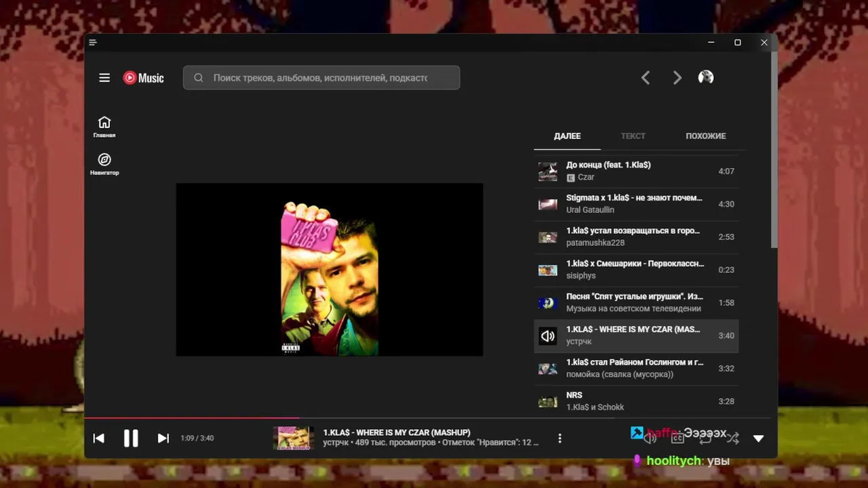Navigate forward with the right arrow
Viewport: 868px width, 488px height.
(x=677, y=78)
